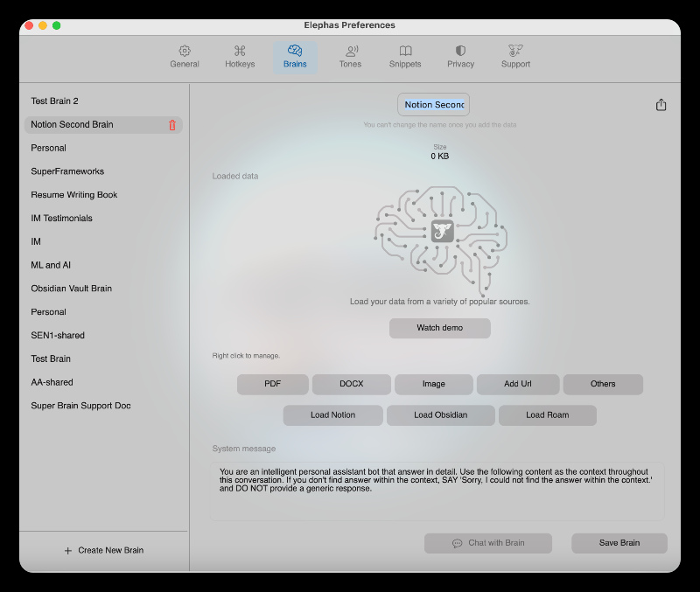Screen dimensions: 700x592
Task: Load data from Notion
Action: 332,415
